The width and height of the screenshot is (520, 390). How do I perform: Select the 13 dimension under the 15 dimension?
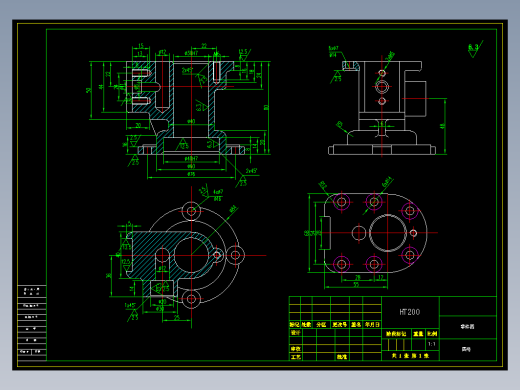(140, 53)
